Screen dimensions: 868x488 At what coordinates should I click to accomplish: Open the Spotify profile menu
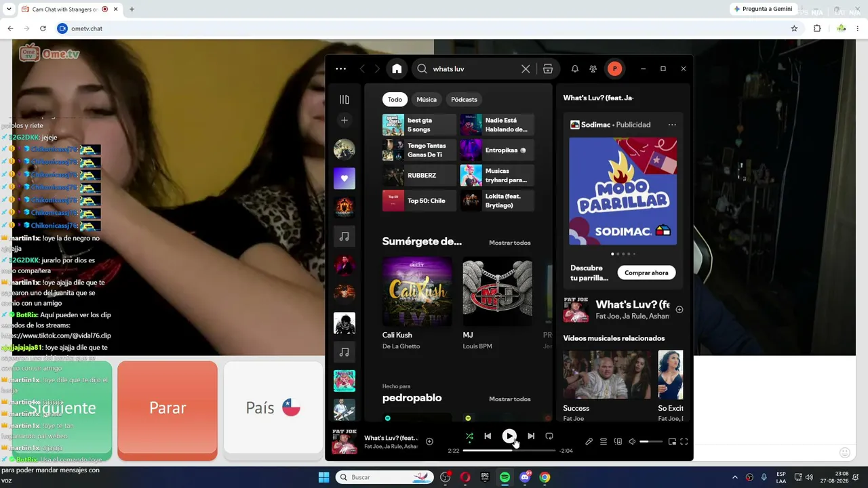pos(614,68)
